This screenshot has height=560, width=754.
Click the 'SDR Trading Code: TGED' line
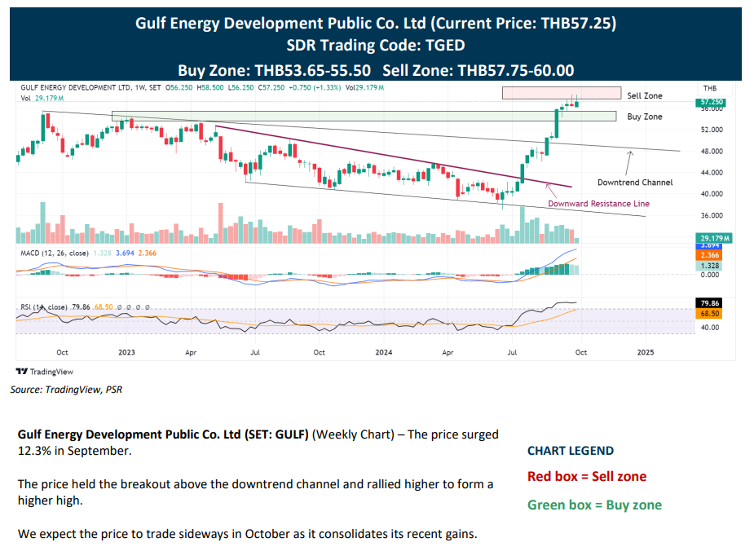376,45
